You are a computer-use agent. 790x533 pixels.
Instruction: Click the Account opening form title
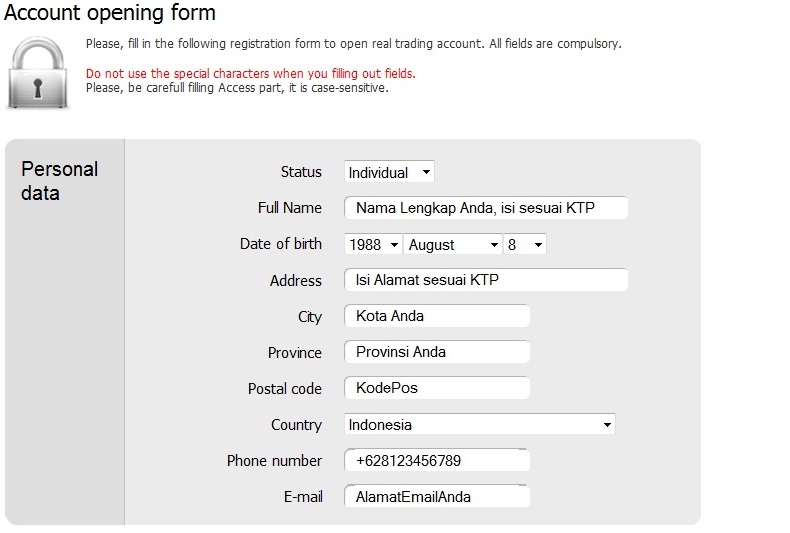tap(109, 13)
